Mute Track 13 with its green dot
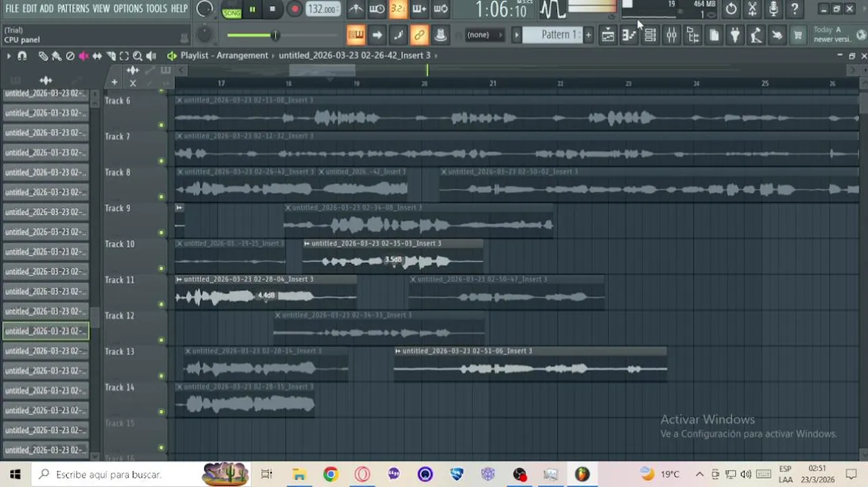868x487 pixels. pos(161,376)
